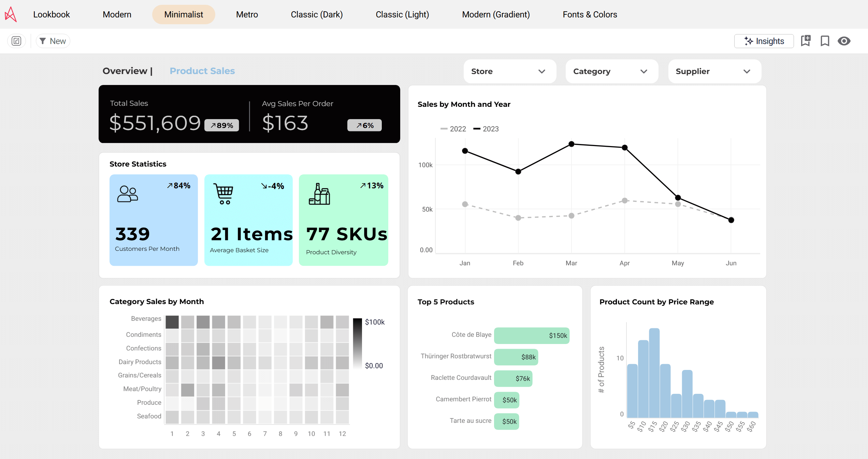Screen dimensions: 868x459
Task: Expand the Store dropdown
Action: (x=509, y=71)
